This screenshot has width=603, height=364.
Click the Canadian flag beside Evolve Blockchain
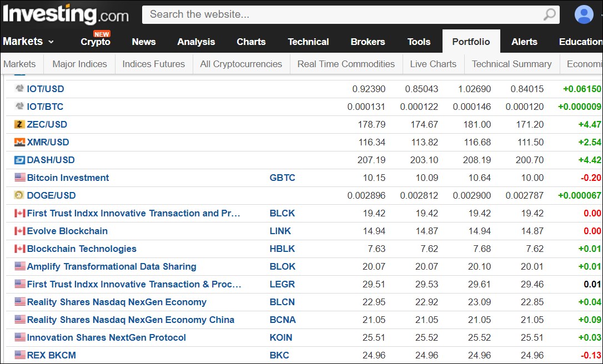click(x=19, y=231)
